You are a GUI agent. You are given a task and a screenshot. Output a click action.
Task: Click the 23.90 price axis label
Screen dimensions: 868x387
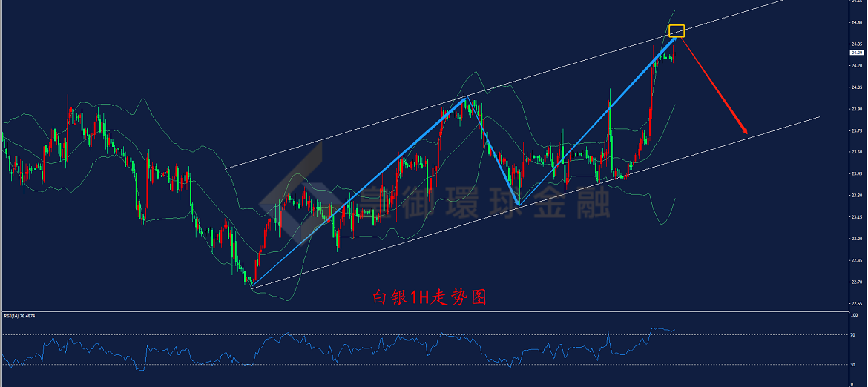click(858, 109)
